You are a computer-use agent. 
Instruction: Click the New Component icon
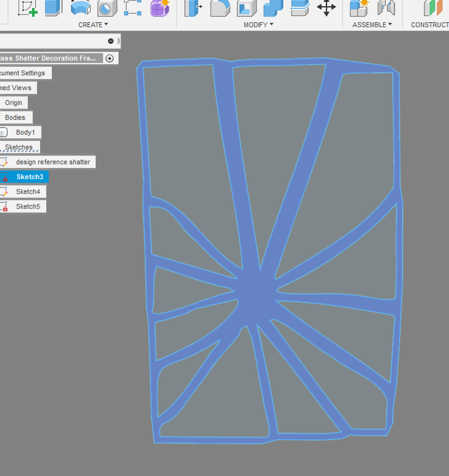[x=359, y=9]
